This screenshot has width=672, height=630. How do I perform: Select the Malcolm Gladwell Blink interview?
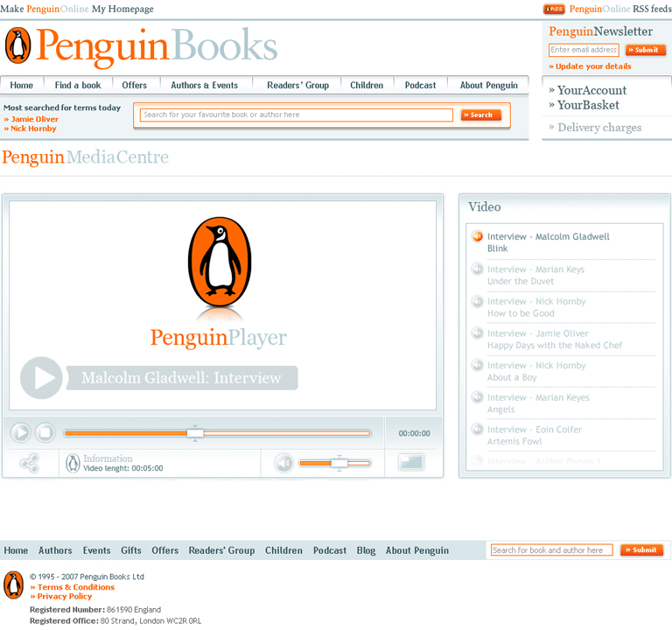[548, 242]
